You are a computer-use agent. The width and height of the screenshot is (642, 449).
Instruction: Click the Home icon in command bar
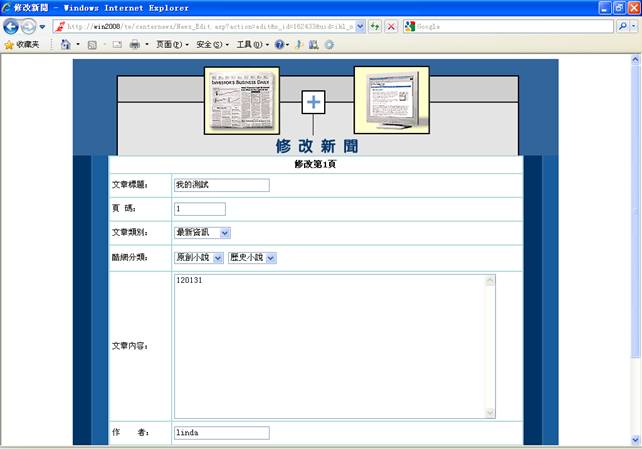[66, 45]
